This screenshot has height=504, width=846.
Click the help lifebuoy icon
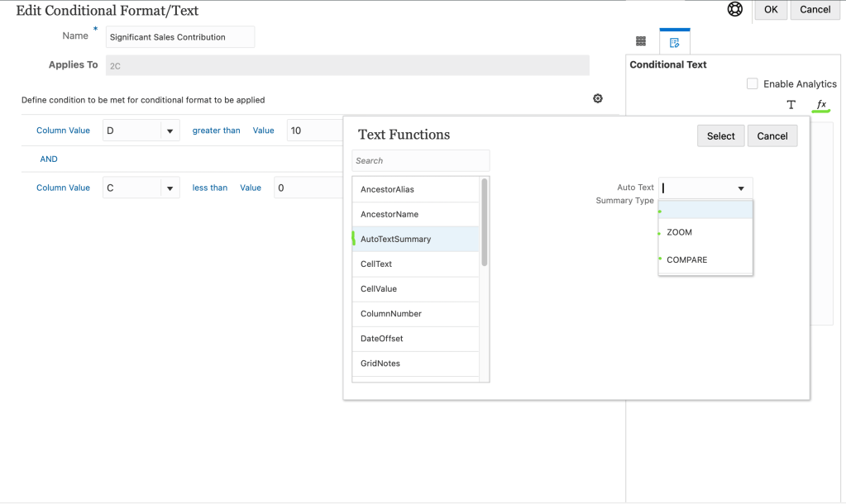pyautogui.click(x=734, y=10)
